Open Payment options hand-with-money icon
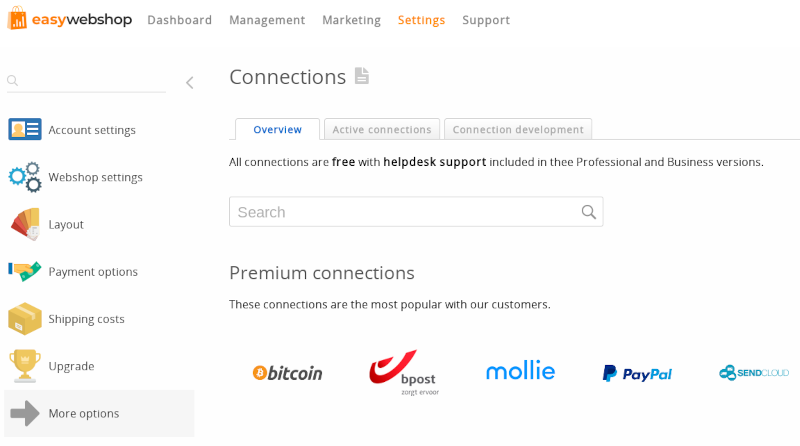This screenshot has height=446, width=800. click(24, 271)
